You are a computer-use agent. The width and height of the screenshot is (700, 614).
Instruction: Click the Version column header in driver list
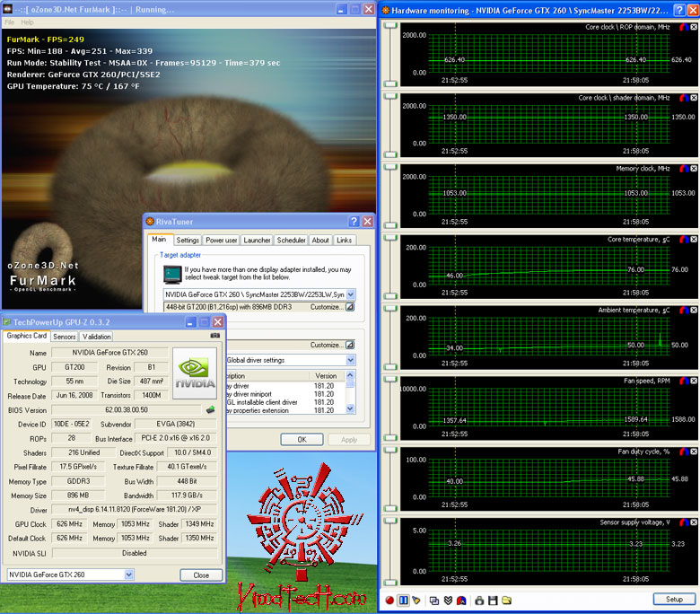click(326, 376)
